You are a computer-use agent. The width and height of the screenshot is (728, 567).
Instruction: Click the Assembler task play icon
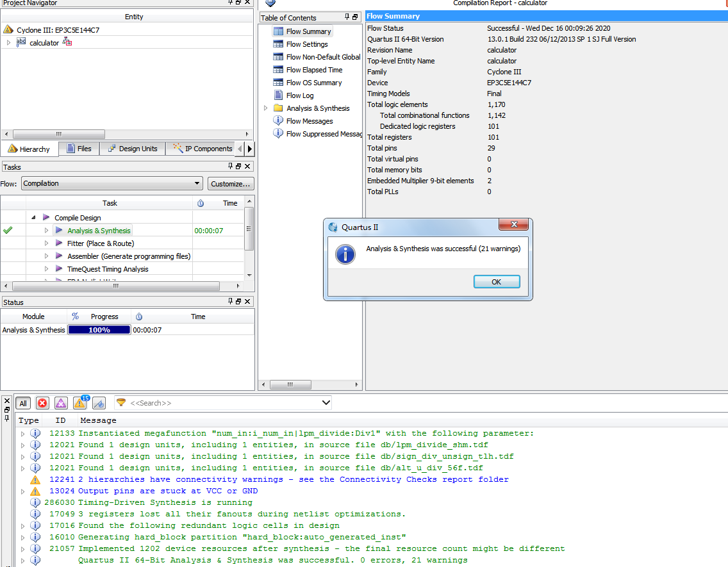[59, 256]
